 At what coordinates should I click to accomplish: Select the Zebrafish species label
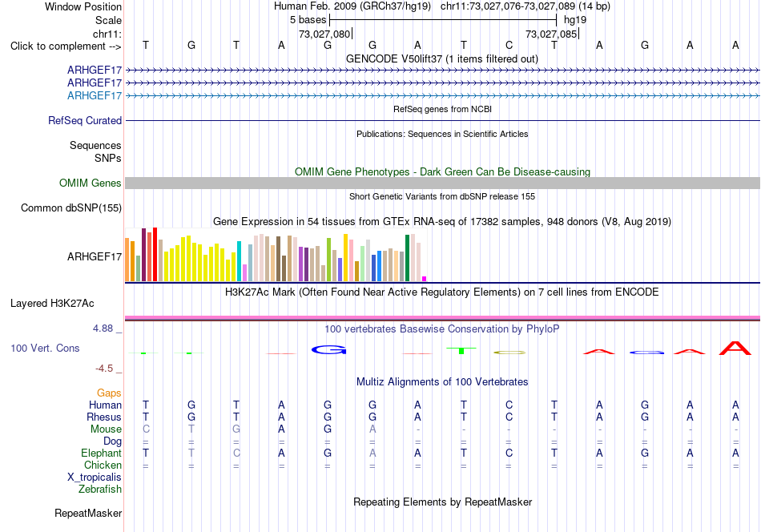pyautogui.click(x=100, y=490)
